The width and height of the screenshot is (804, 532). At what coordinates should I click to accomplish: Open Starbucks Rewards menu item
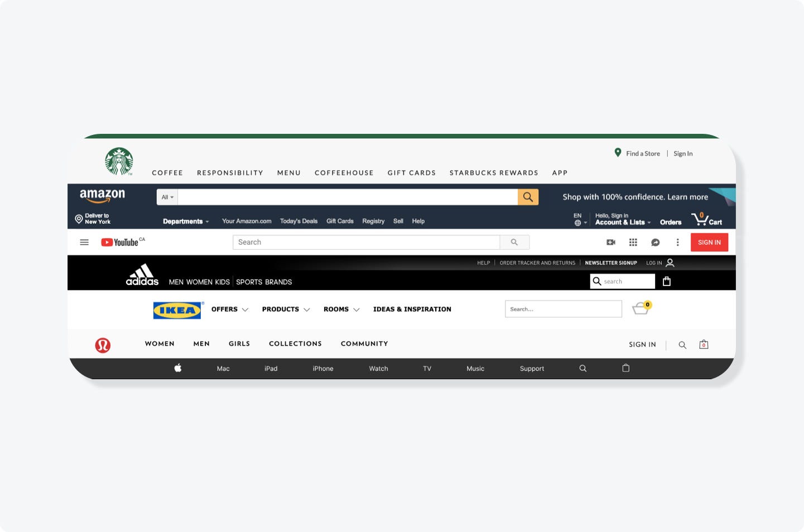(494, 173)
